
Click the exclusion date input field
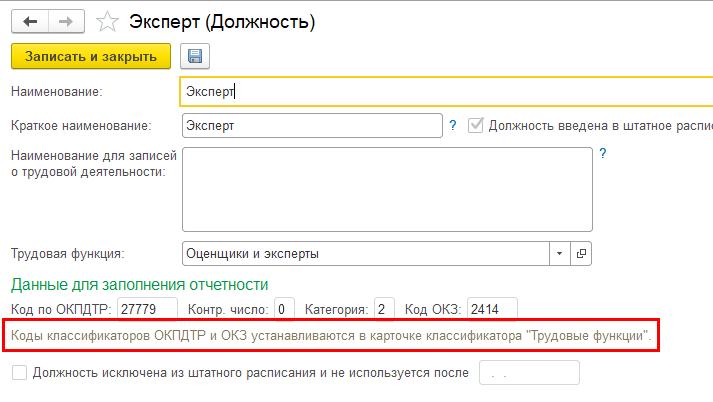pos(529,373)
